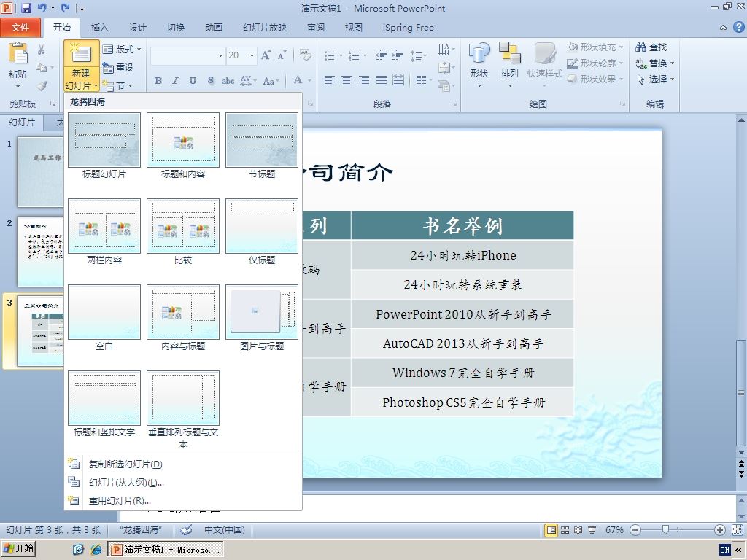Select the Blank (空白) layout
The image size is (747, 560).
(104, 318)
